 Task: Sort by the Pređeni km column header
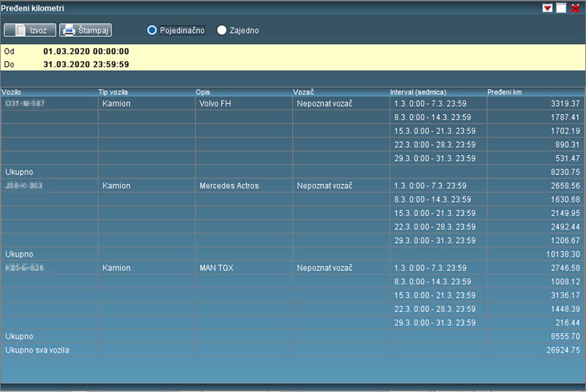click(504, 92)
